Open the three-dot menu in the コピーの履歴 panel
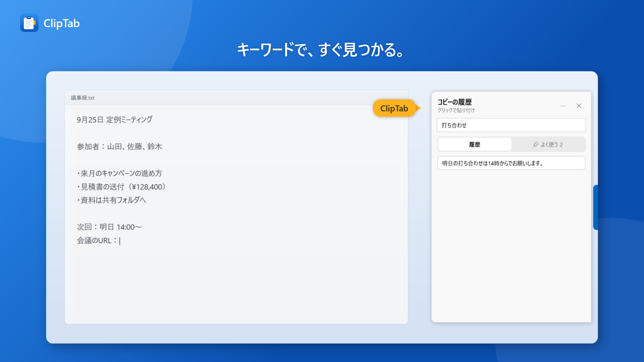 tap(563, 106)
